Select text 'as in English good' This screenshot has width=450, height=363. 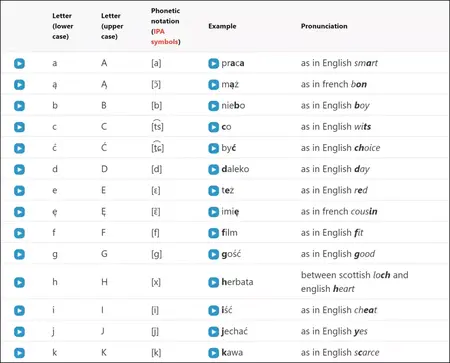click(338, 254)
